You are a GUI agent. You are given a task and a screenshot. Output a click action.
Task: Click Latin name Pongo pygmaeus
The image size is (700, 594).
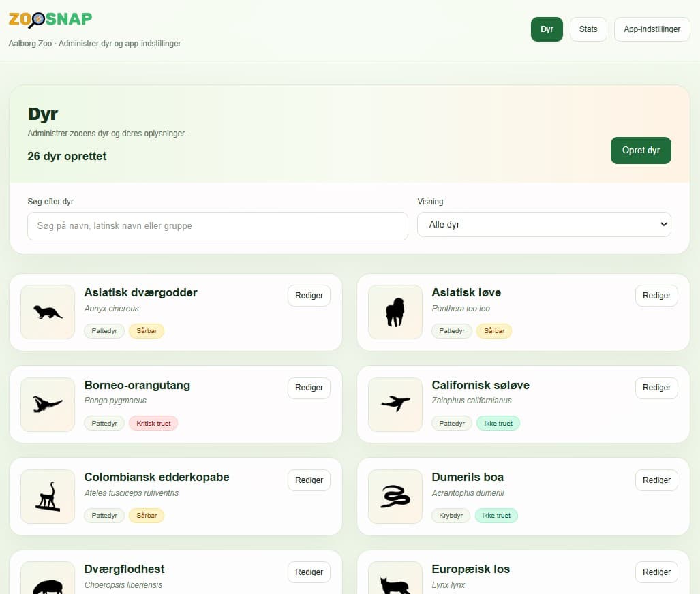[115, 401]
